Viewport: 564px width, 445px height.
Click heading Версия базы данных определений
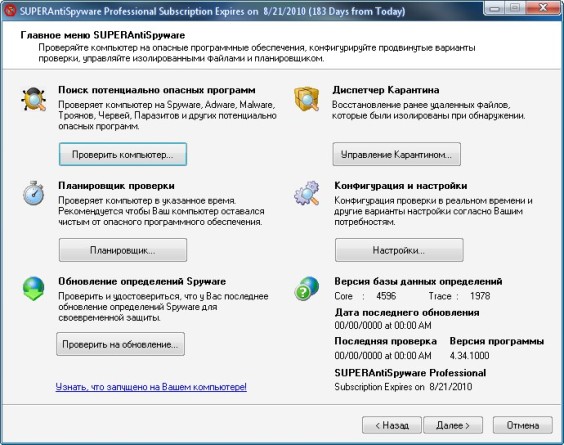418,281
